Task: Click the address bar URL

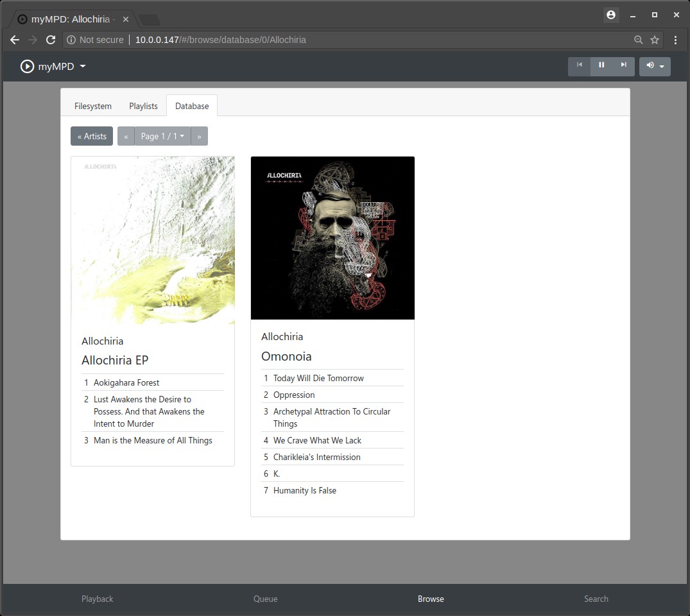Action: point(220,40)
